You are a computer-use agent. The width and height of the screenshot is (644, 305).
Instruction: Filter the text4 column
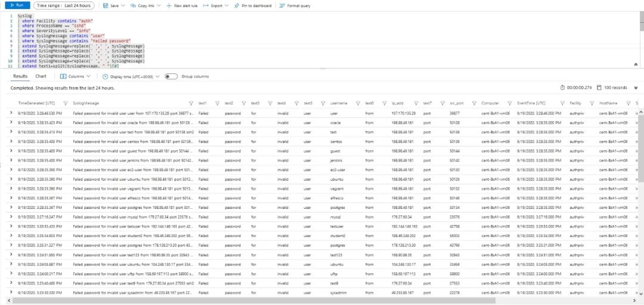point(296,103)
